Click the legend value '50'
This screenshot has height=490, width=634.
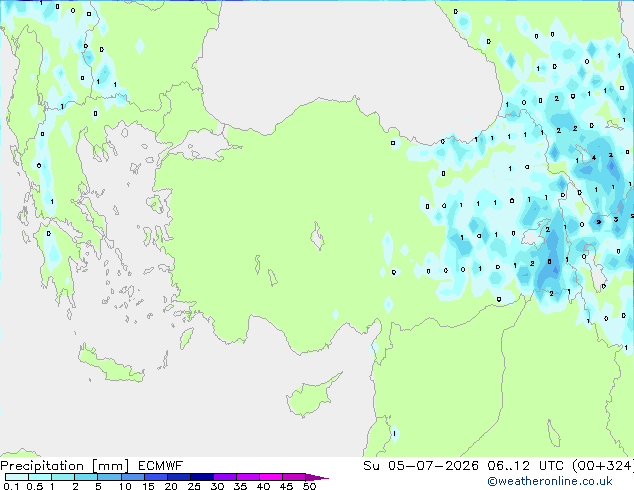coord(310,486)
